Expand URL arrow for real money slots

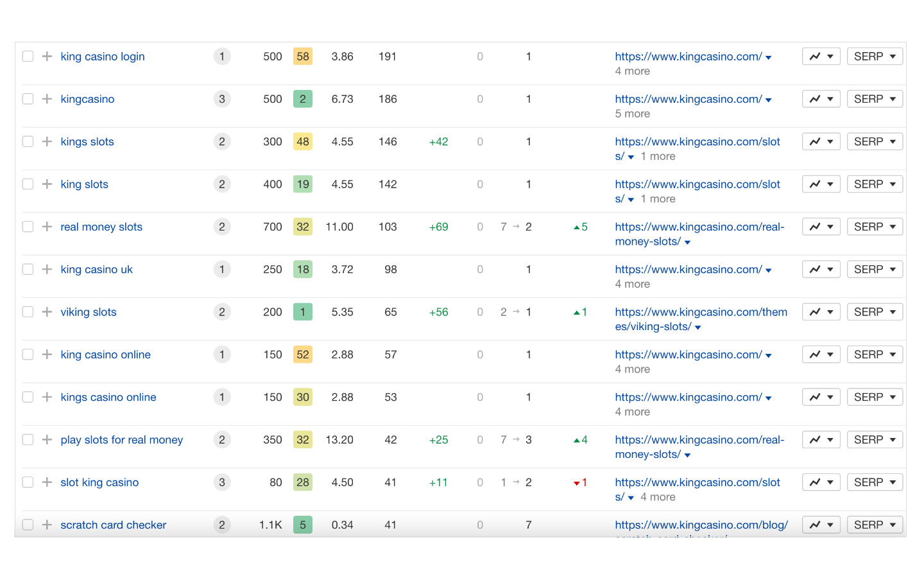coord(687,243)
